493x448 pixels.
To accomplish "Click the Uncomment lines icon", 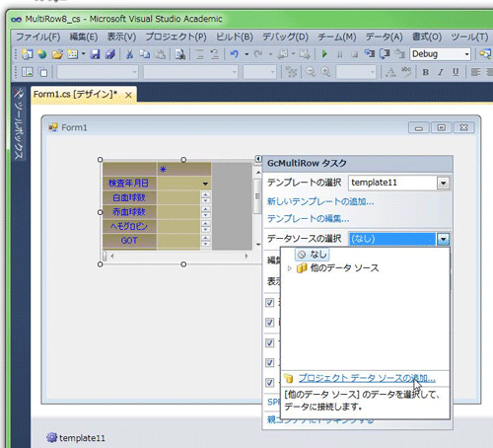I will pyautogui.click(x=215, y=54).
